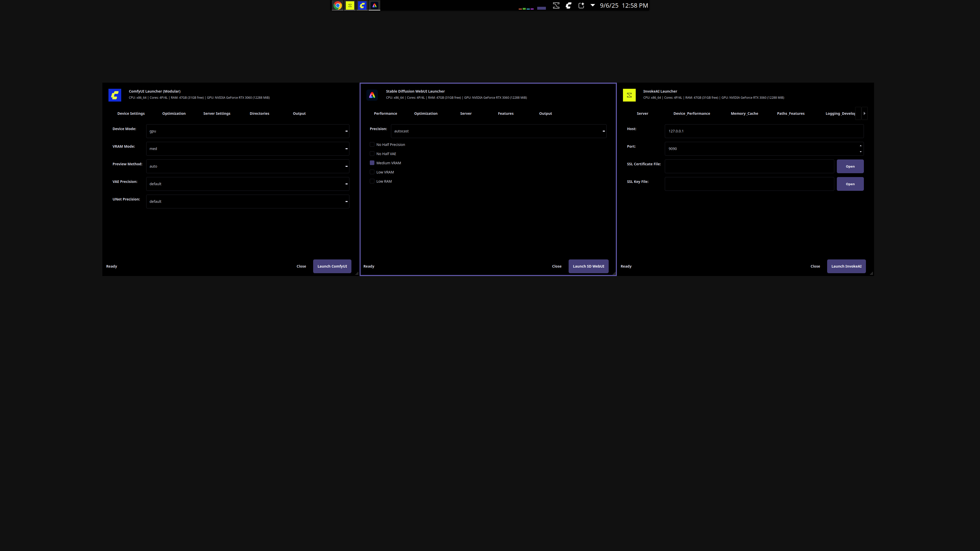Image resolution: width=980 pixels, height=551 pixels.
Task: Open the UNet Precision dropdown
Action: coord(248,202)
